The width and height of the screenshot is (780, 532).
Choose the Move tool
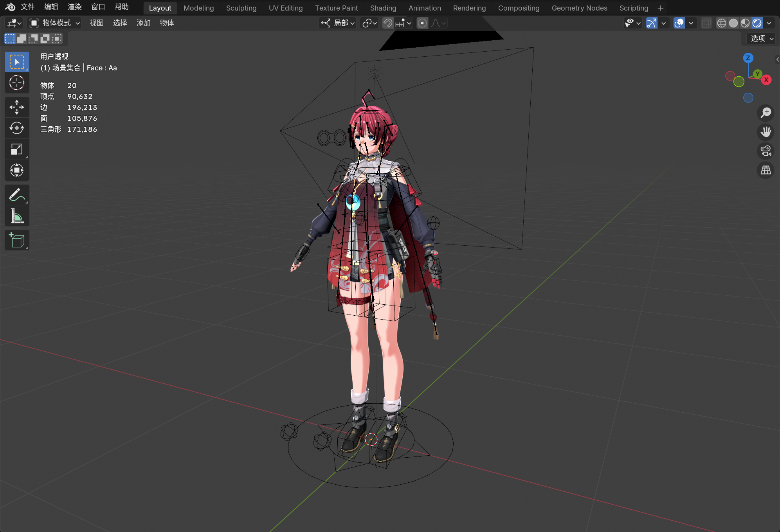point(17,107)
